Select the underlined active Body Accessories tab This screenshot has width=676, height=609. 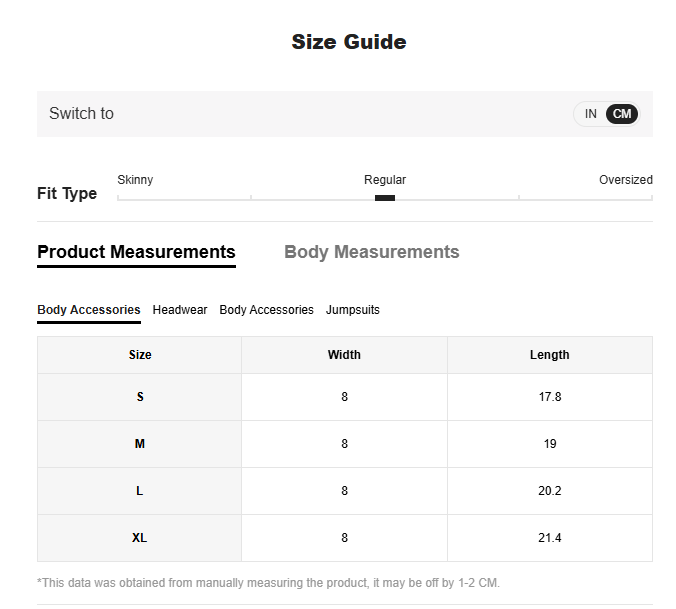coord(89,310)
